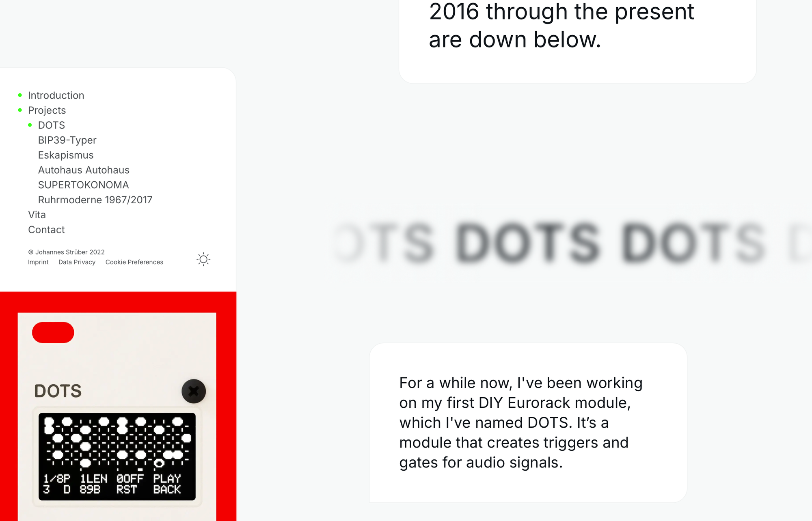Open the Imprint page

tap(38, 262)
